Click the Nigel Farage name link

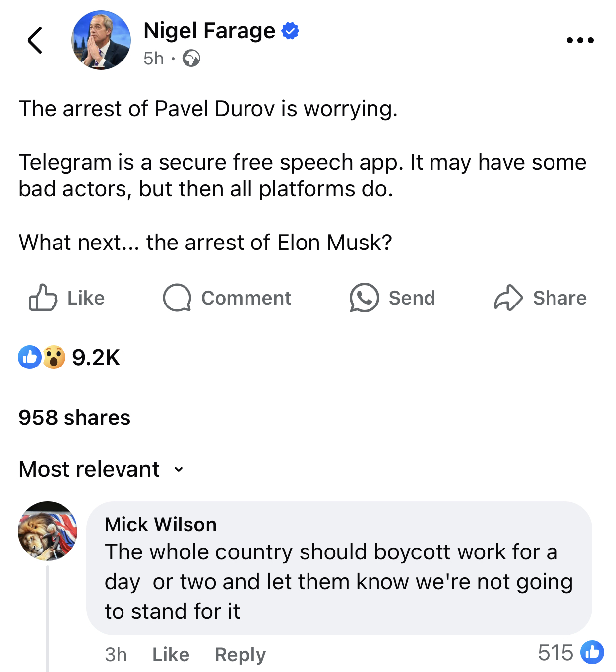coord(209,31)
